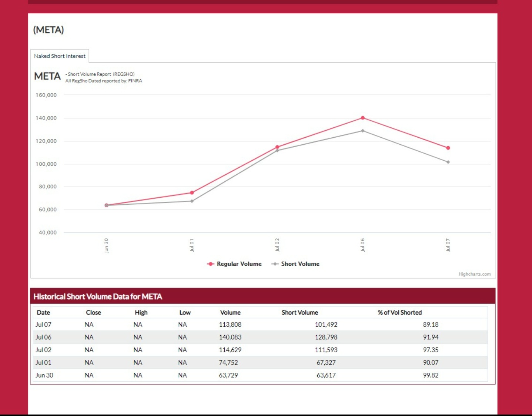
Task: Click short volume value 63,617
Action: 326,375
